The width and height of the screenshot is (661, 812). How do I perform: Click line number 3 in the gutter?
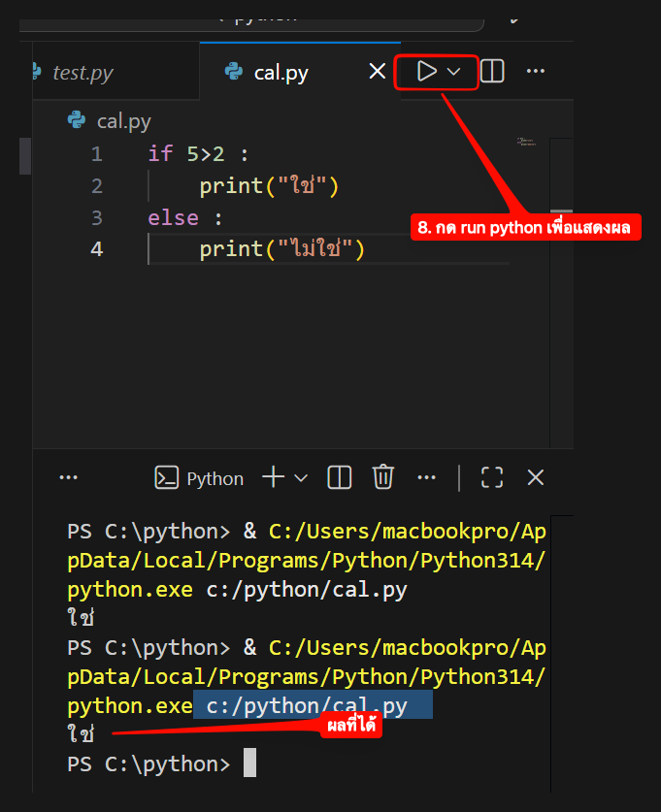tap(96, 217)
